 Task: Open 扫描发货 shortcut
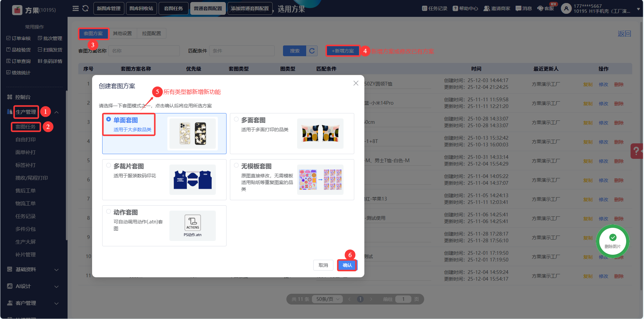click(x=50, y=50)
